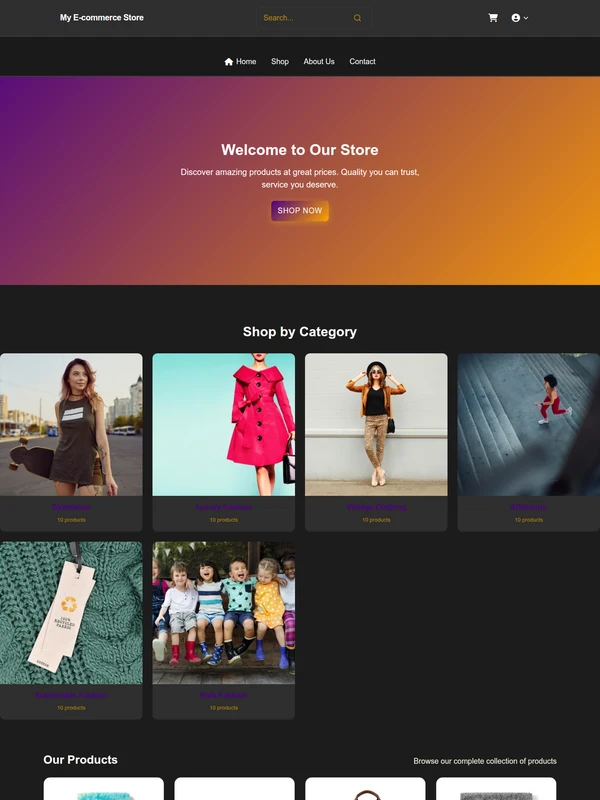Open Luxury Fashion red coat image
600x800 pixels.
(x=223, y=424)
